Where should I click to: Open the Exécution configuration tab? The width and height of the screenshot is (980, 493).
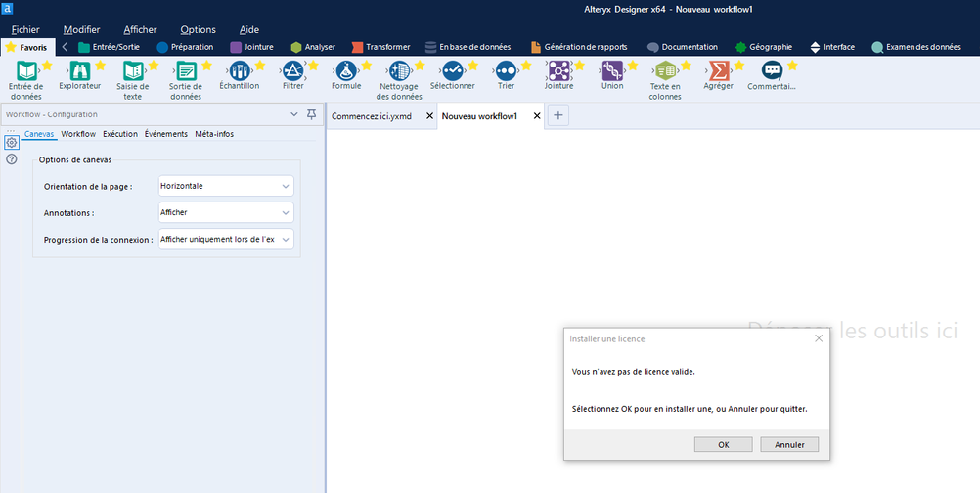120,134
